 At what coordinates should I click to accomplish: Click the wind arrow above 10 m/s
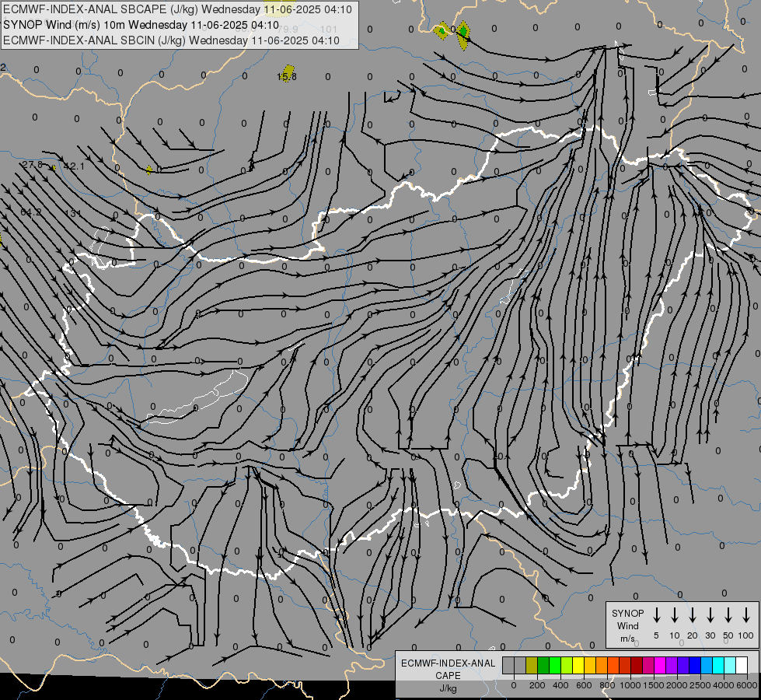[x=675, y=614]
